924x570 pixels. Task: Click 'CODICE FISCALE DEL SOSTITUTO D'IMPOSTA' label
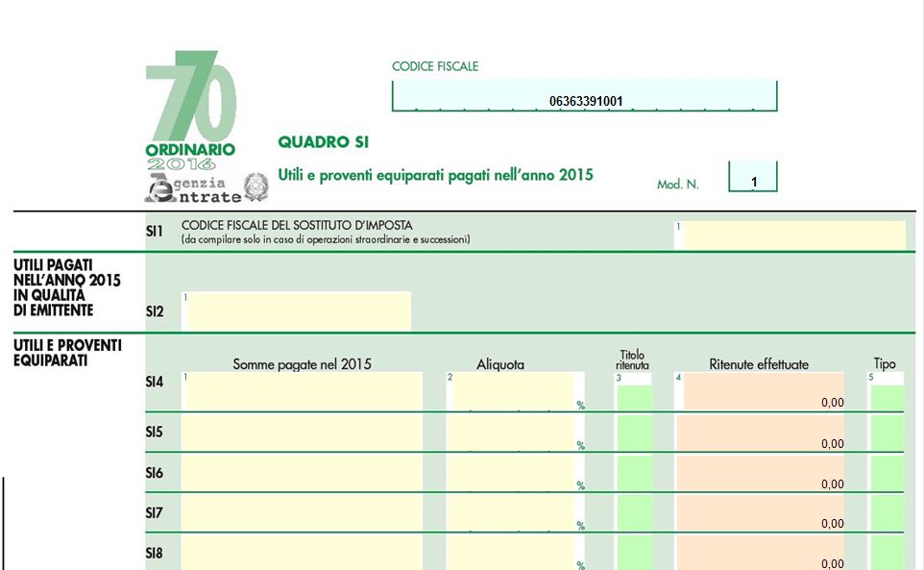pyautogui.click(x=297, y=225)
